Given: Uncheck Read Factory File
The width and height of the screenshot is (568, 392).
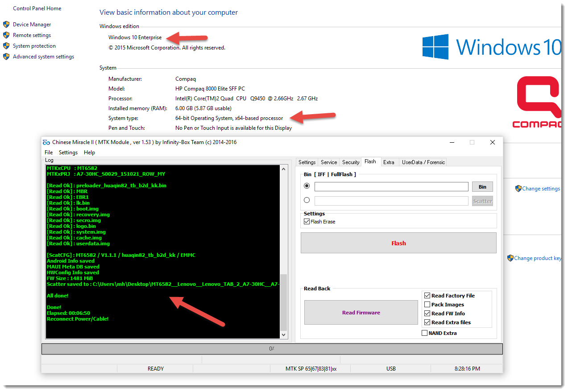Looking at the screenshot, I should tap(427, 296).
